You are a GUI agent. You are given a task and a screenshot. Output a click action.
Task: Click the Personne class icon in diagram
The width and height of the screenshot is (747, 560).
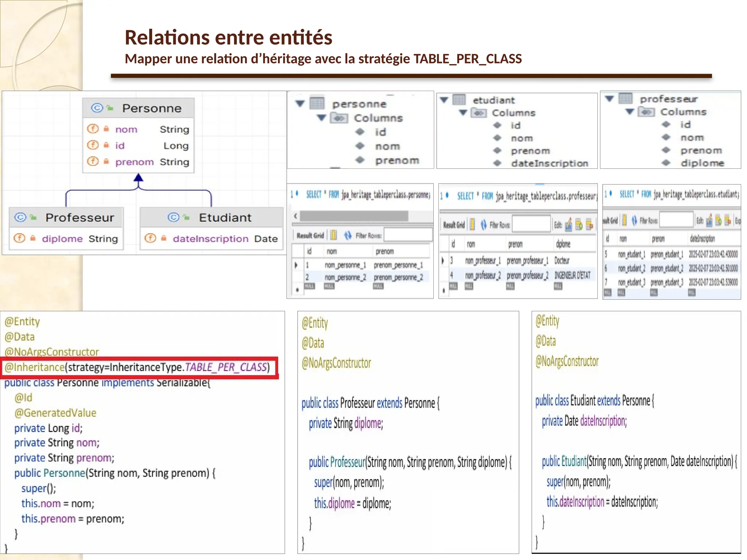[x=97, y=108]
